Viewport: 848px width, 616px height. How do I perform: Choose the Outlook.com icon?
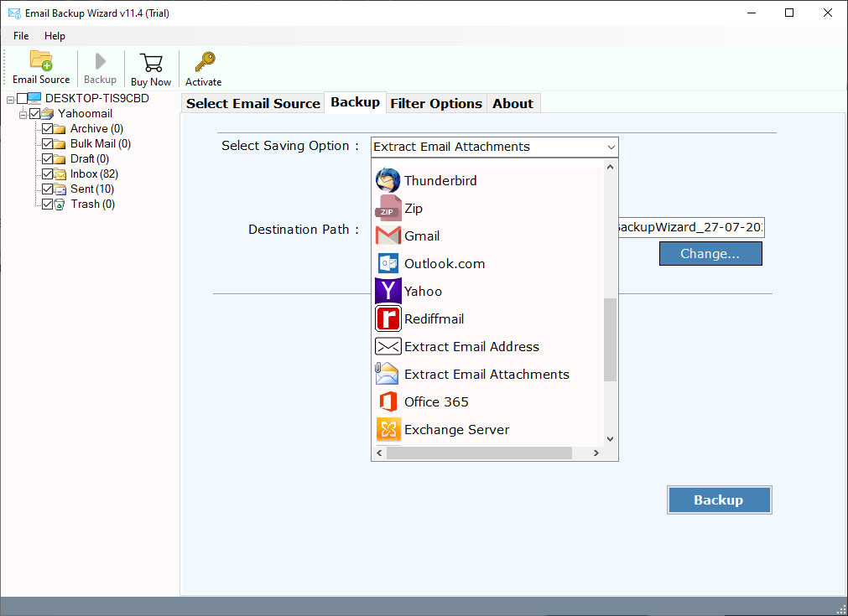(x=388, y=264)
